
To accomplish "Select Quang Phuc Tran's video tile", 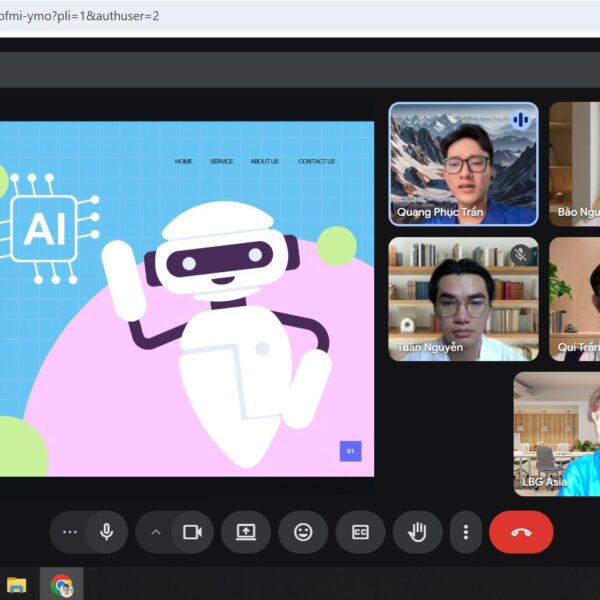I will 463,164.
